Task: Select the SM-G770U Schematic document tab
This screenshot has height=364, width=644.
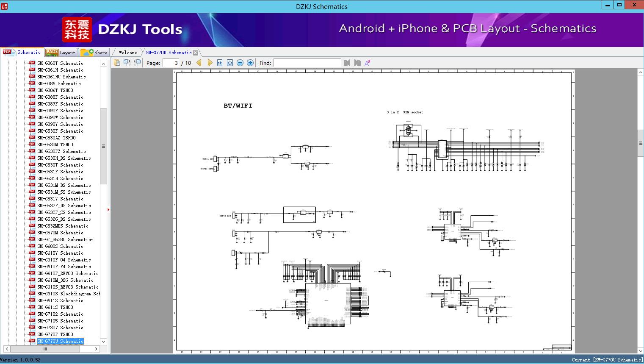Action: [169, 53]
